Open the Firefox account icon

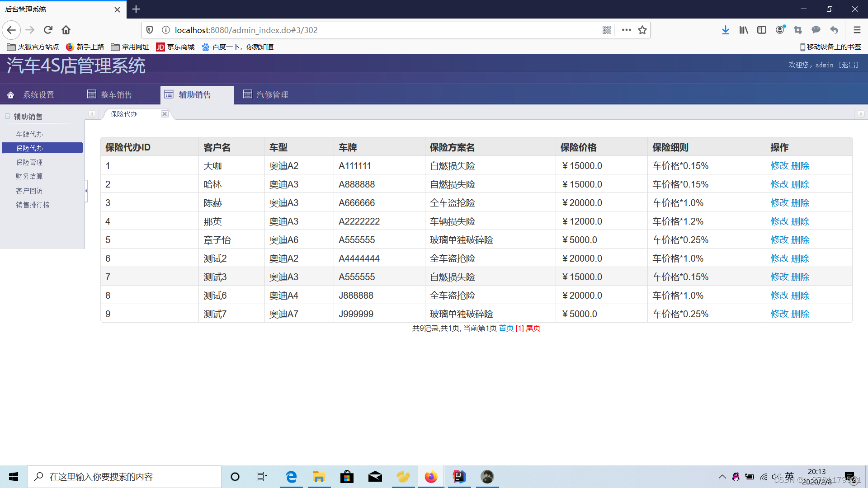pos(780,30)
